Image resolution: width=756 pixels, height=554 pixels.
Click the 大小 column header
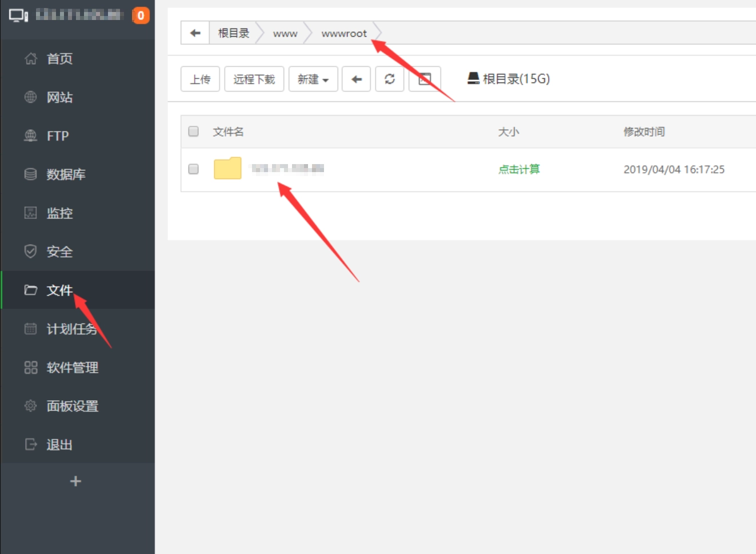(509, 131)
